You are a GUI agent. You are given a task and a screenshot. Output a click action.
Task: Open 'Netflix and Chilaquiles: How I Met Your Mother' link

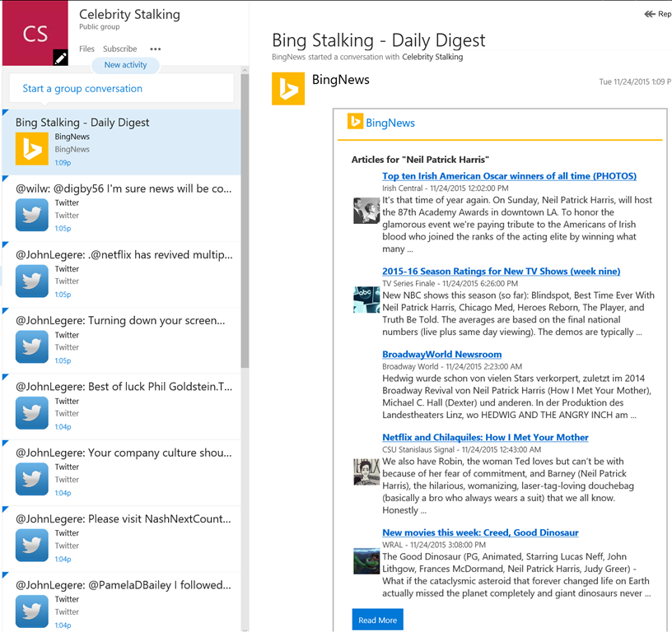[x=485, y=437]
